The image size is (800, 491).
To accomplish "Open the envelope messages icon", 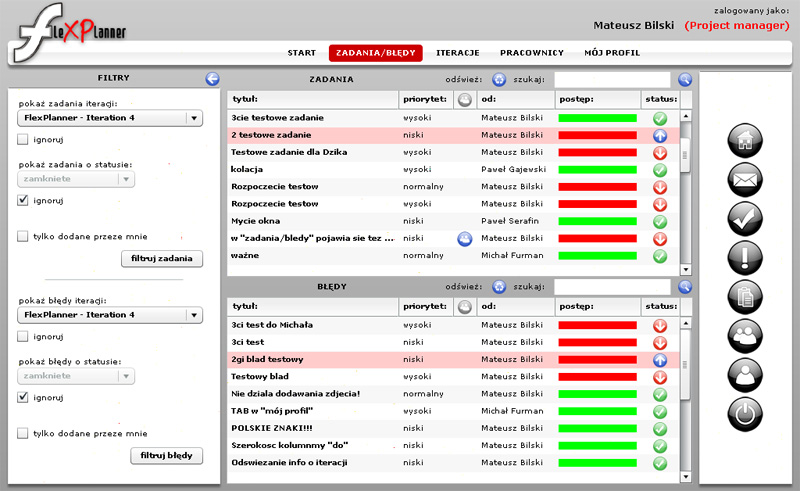I will [x=743, y=180].
